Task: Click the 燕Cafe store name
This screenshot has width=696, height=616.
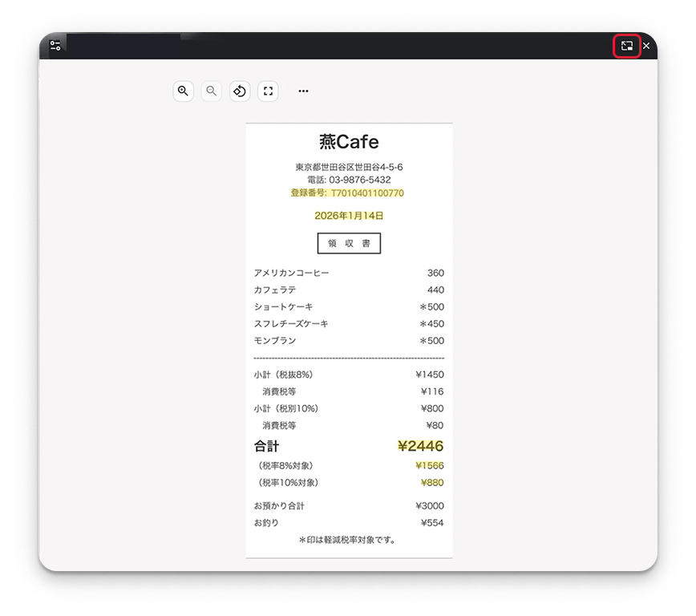Action: coord(349,142)
